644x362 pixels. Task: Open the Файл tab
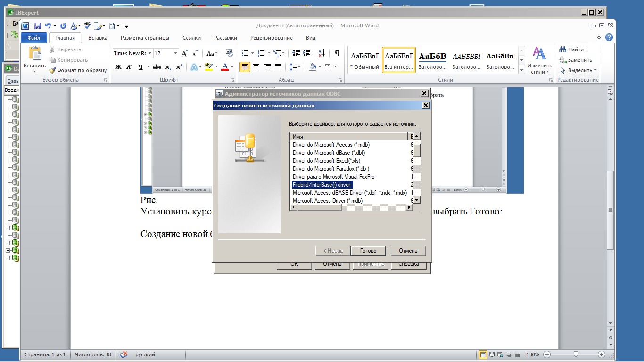click(34, 38)
